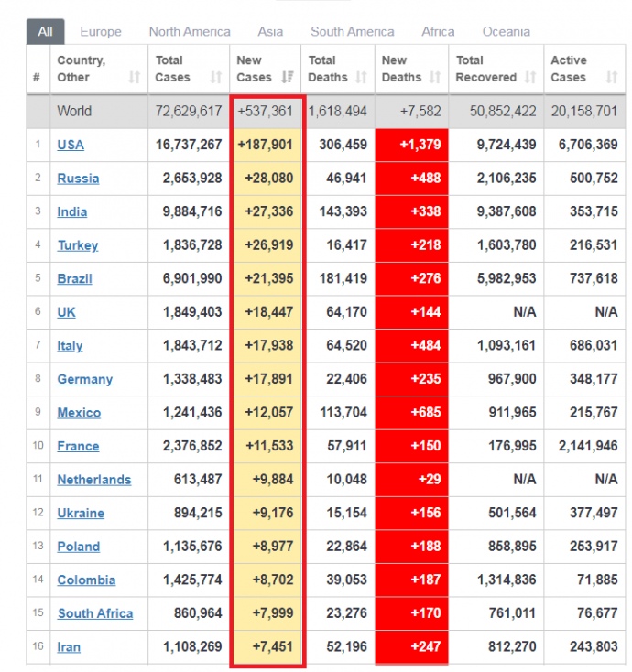Viewport: 632px width, 672px height.
Task: Click the # rank column header
Action: 37,78
